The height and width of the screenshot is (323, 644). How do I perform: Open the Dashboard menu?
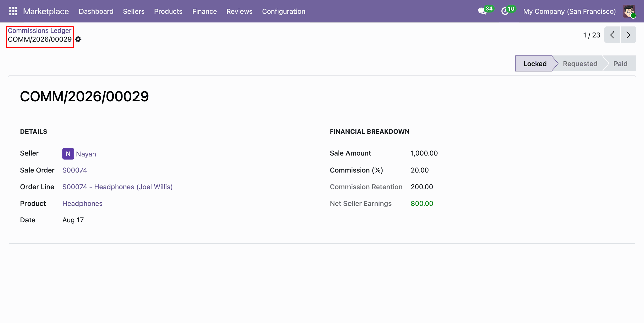[96, 11]
